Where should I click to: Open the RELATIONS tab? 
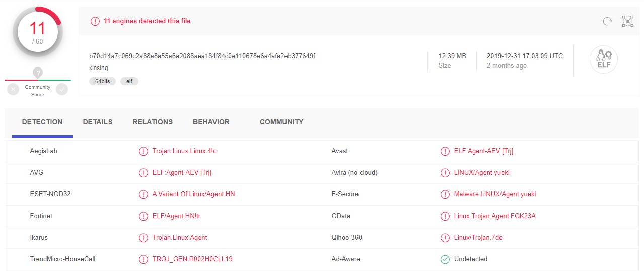pyautogui.click(x=153, y=122)
